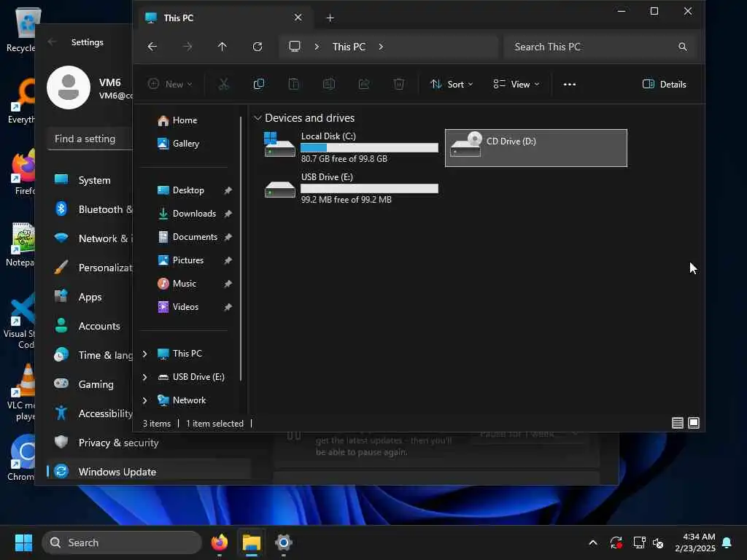Open Apps in Settings window
747x560 pixels.
coord(90,297)
